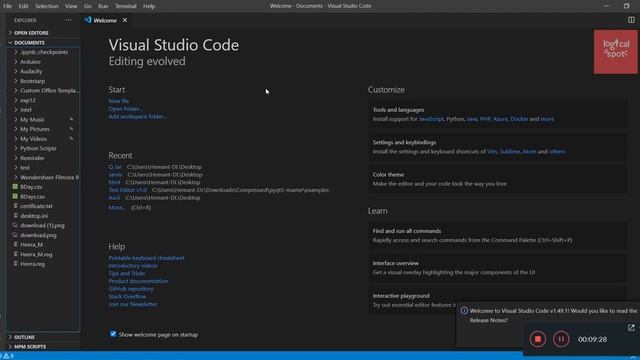Click the Interface overview card

click(x=498, y=268)
